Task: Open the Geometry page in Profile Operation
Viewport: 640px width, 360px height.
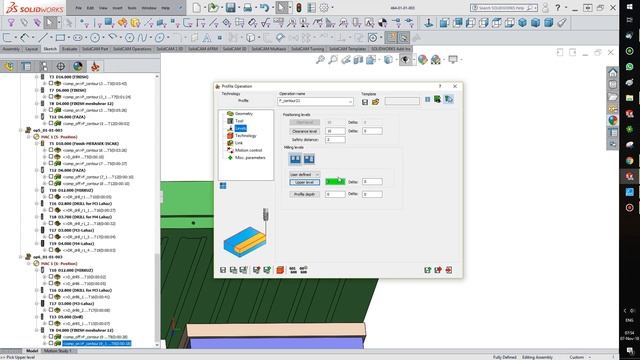Action: click(244, 113)
